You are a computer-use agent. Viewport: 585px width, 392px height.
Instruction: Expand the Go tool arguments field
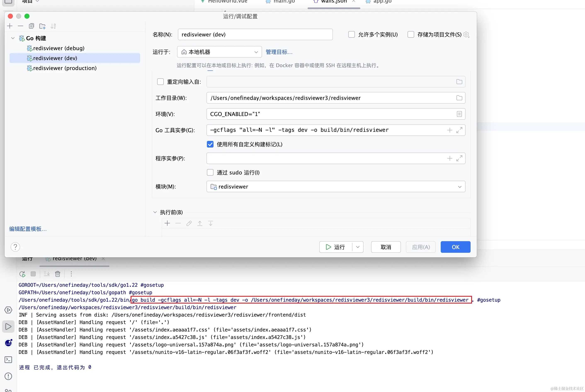[459, 130]
